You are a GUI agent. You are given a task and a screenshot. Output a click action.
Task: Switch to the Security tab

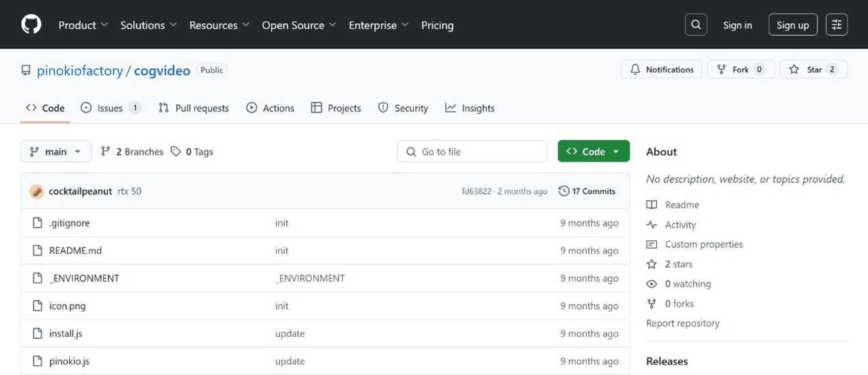pyautogui.click(x=403, y=108)
